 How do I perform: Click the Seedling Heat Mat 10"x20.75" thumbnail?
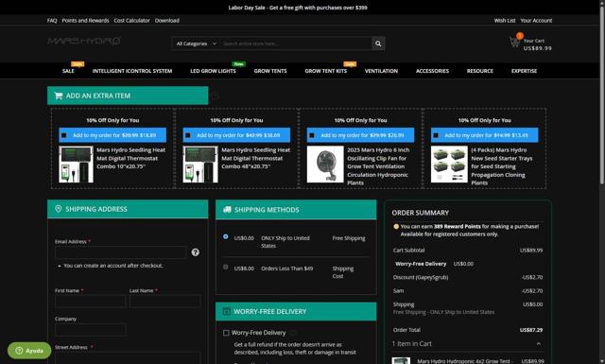(76, 165)
